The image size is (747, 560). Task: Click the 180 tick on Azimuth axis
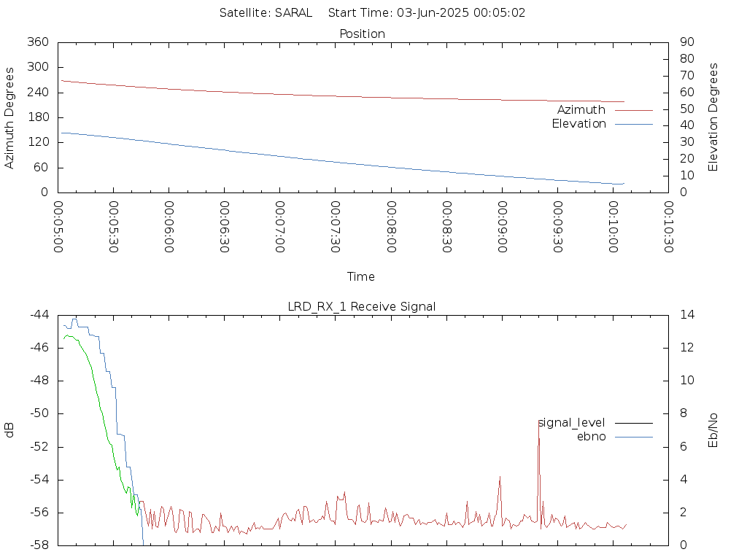tap(38, 117)
